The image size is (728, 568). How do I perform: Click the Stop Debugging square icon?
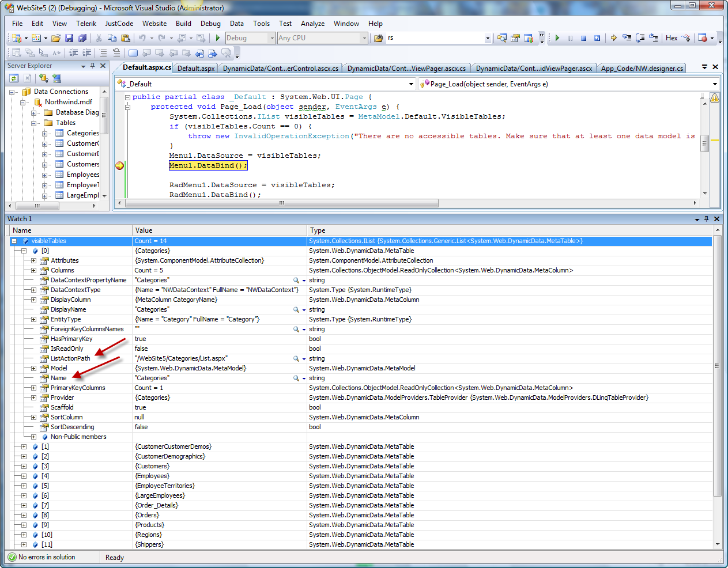[583, 38]
